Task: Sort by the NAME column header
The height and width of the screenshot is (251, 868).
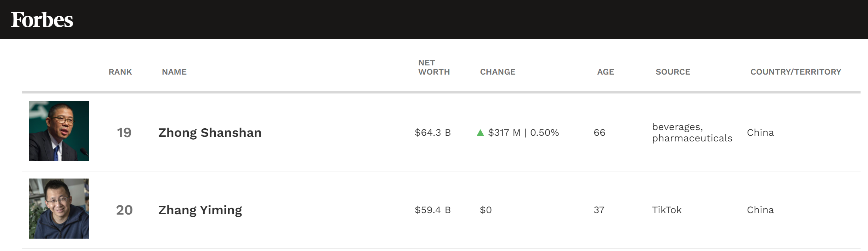Action: 174,72
